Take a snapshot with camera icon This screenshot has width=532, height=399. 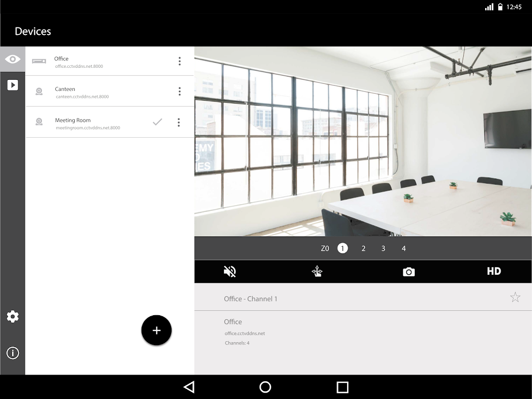408,272
